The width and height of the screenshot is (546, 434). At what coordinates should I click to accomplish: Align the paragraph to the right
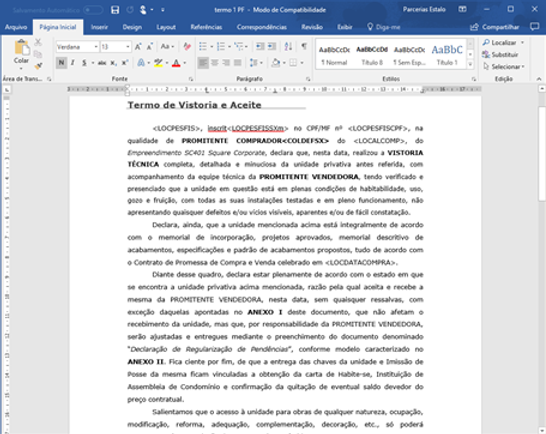coord(226,63)
